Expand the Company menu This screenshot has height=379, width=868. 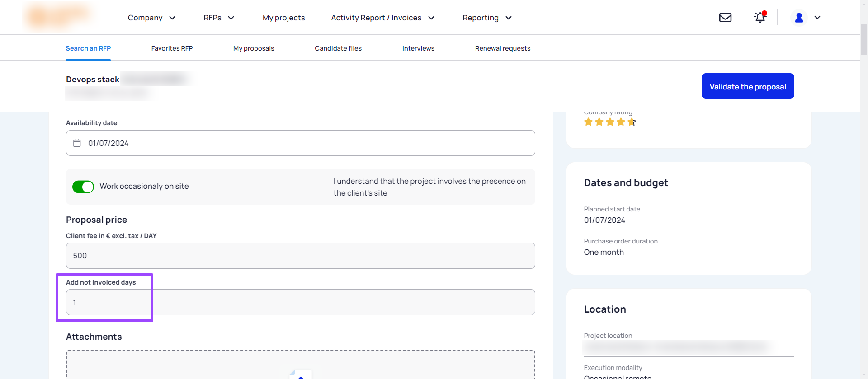151,18
